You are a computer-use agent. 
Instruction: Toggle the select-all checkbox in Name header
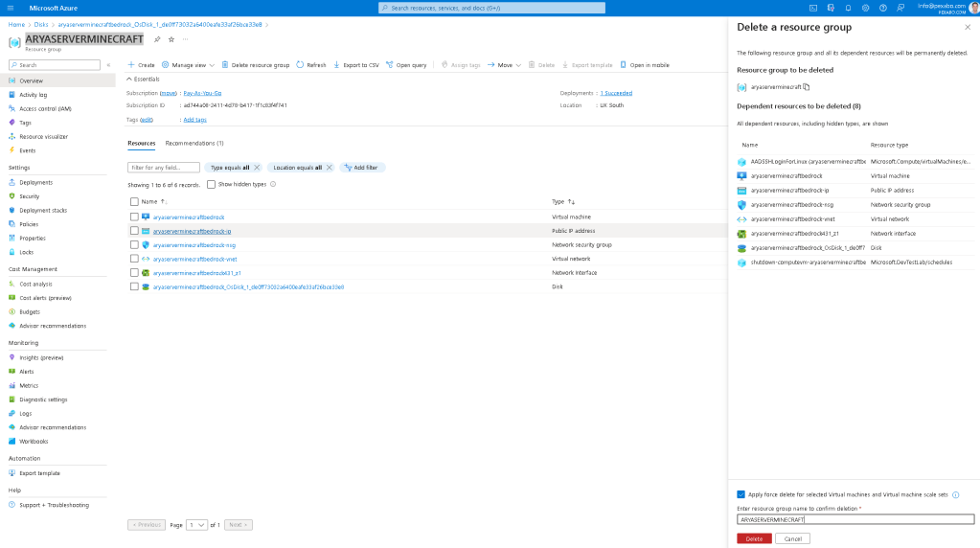coord(134,202)
